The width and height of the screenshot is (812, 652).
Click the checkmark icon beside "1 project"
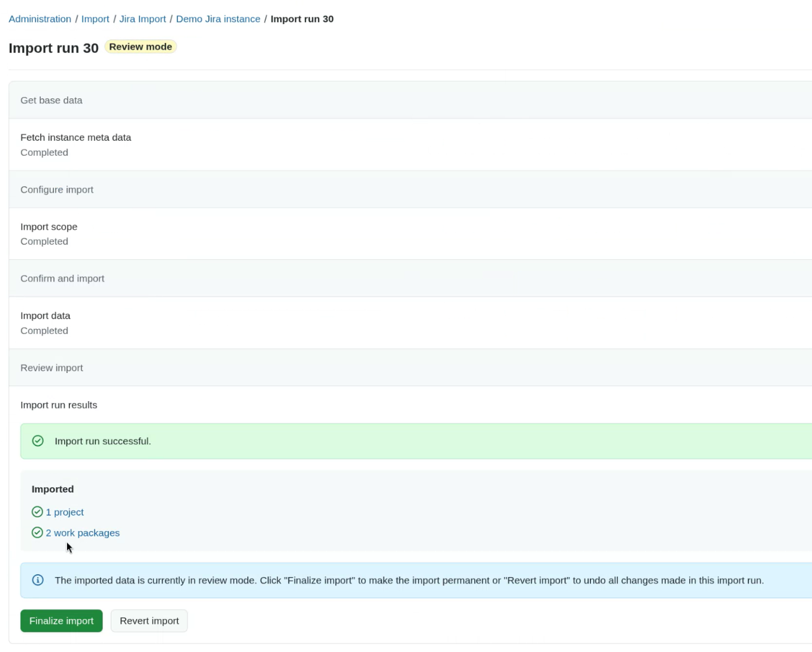37,512
